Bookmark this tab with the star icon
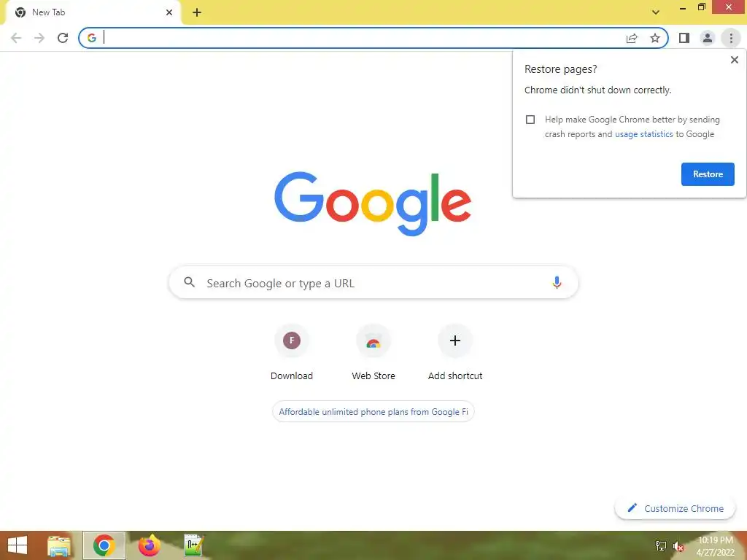The image size is (747, 560). [x=655, y=38]
